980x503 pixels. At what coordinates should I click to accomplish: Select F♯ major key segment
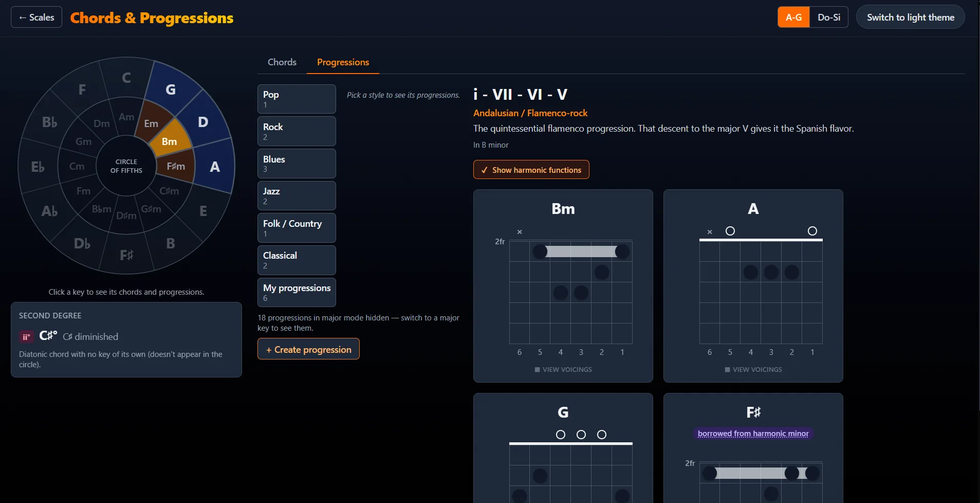click(x=126, y=255)
